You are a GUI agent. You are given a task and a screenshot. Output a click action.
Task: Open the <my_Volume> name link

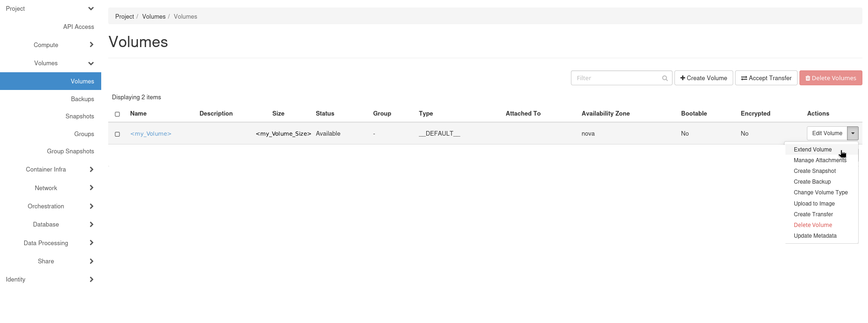coord(151,134)
